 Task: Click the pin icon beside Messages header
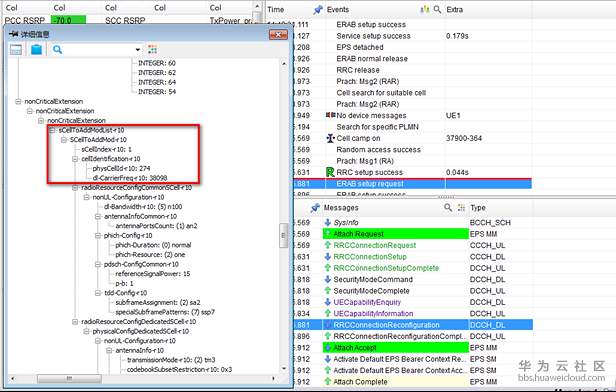pos(315,208)
